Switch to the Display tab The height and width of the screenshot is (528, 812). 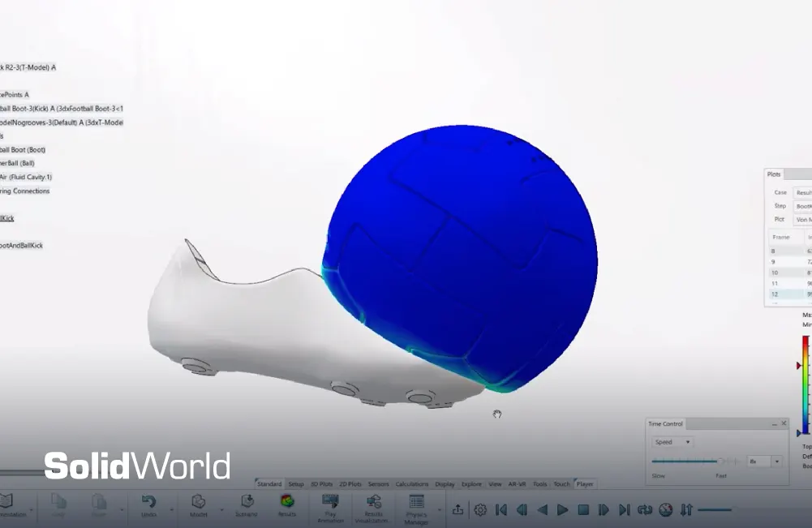coord(445,484)
